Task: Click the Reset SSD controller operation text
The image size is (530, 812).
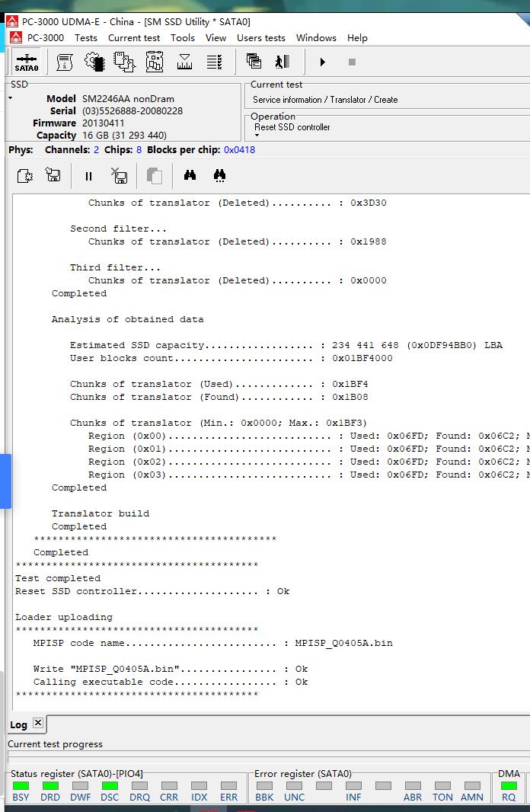Action: tap(292, 127)
